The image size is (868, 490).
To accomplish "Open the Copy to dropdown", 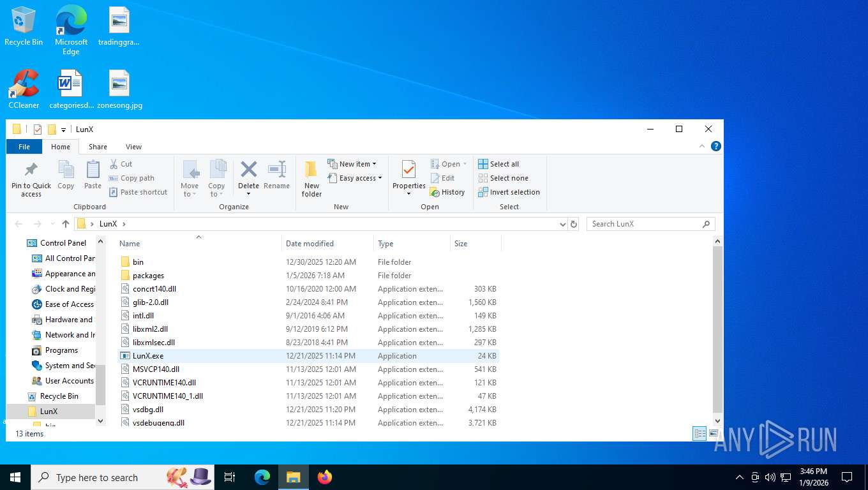I will (x=217, y=179).
